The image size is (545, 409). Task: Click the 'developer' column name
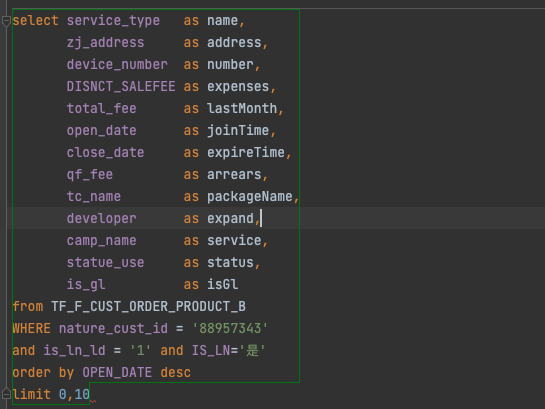click(101, 219)
